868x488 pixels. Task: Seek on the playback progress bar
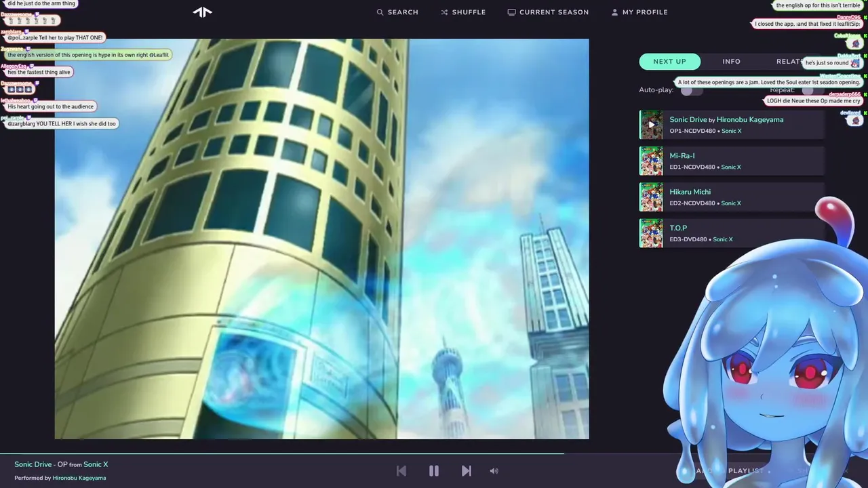(434, 453)
